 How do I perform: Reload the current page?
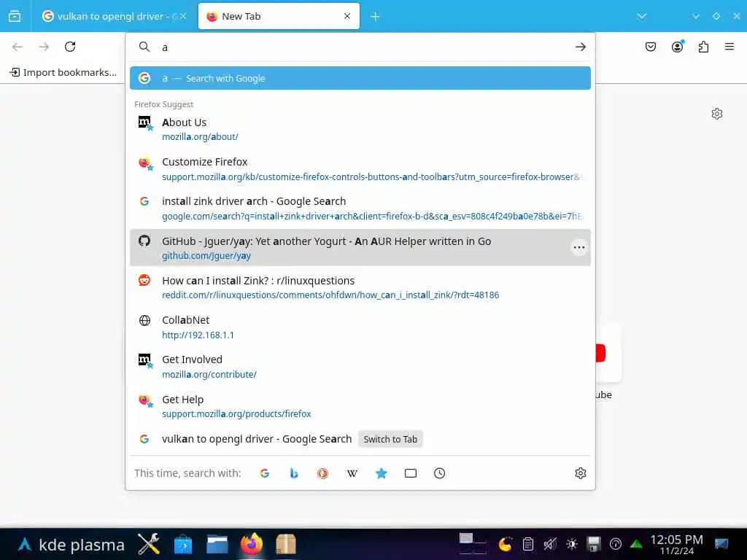70,47
